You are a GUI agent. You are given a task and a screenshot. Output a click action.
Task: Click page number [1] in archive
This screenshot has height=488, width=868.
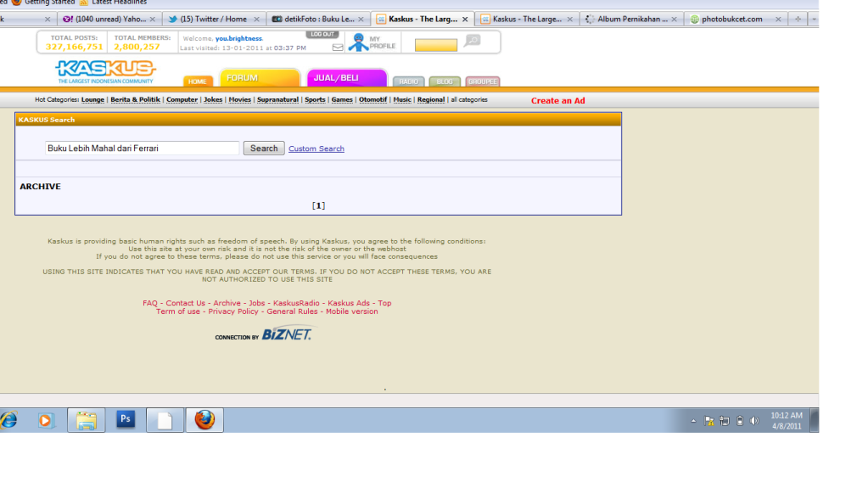pos(318,205)
